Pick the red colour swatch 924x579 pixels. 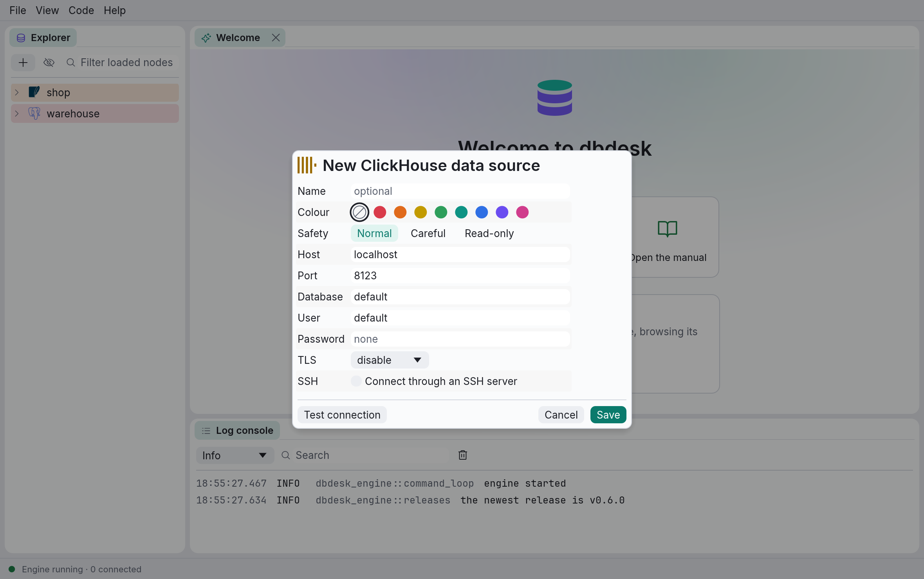(x=380, y=212)
